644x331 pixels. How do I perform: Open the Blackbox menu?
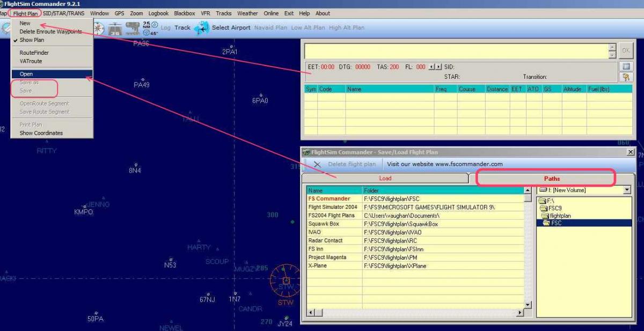coord(185,13)
